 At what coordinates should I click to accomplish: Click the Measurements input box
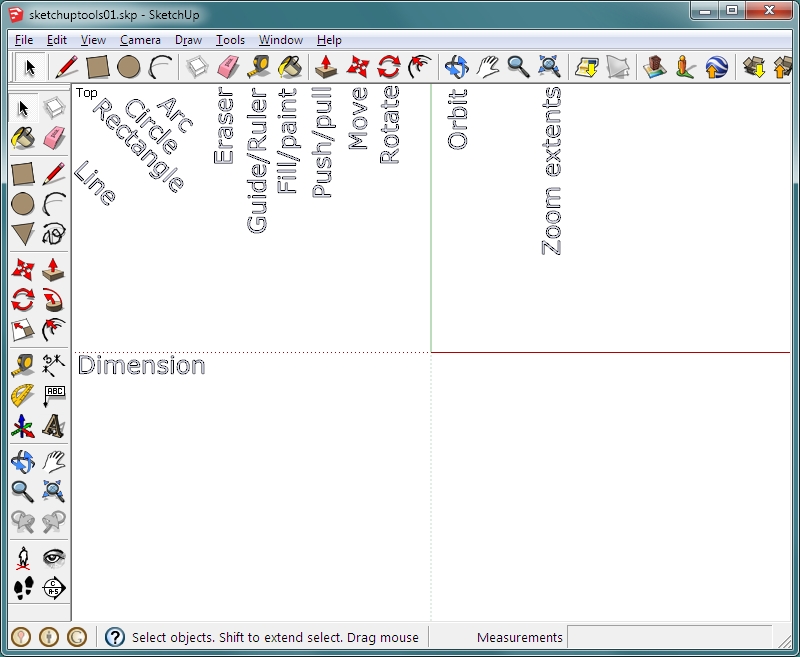669,637
